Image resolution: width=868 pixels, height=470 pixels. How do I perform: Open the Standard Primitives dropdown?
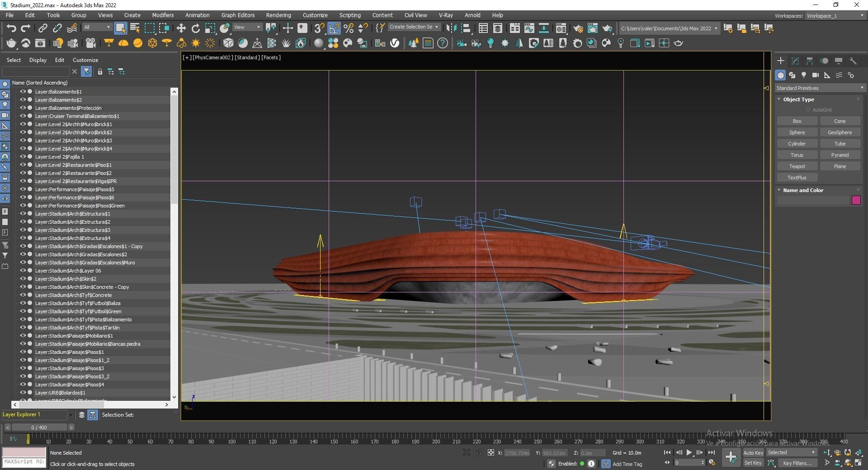click(x=819, y=88)
